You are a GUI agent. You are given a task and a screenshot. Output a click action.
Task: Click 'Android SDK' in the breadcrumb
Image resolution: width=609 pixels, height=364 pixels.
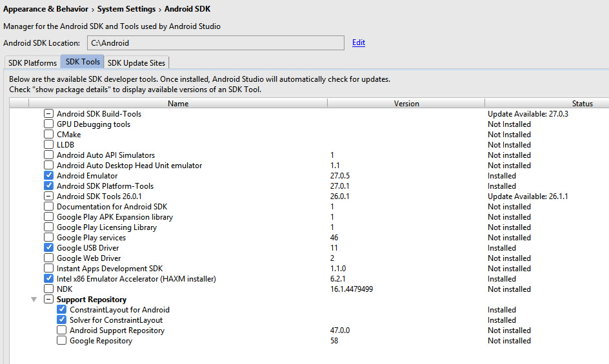coord(187,8)
